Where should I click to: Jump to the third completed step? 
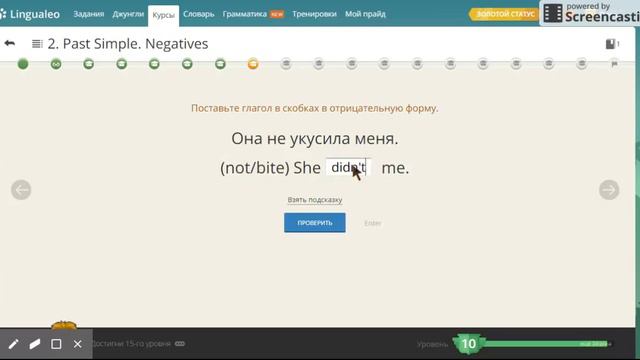pyautogui.click(x=89, y=64)
